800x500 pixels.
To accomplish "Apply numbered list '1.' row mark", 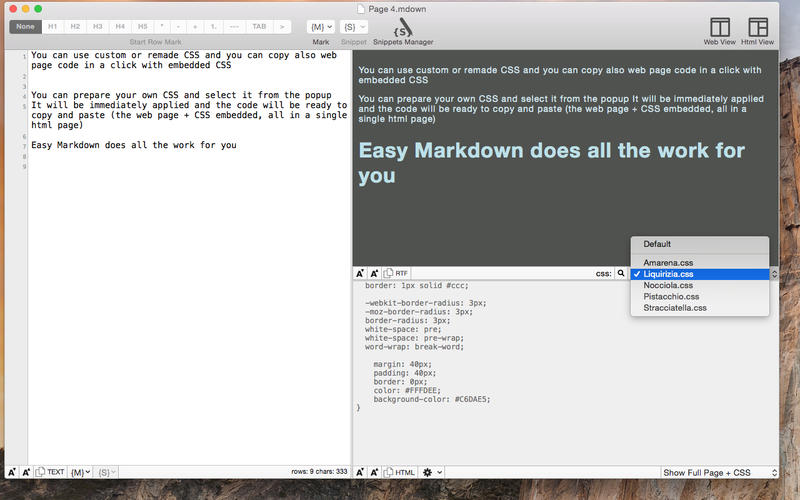I will click(213, 27).
